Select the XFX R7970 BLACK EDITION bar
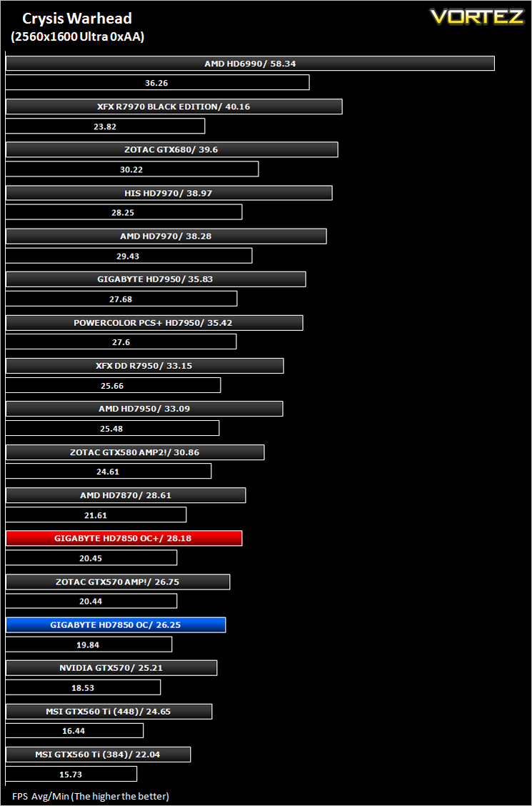532x806 pixels. point(174,107)
